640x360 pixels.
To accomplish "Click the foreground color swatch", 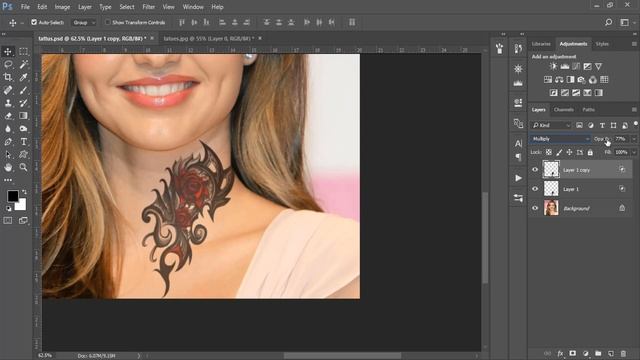I will pos(13,196).
